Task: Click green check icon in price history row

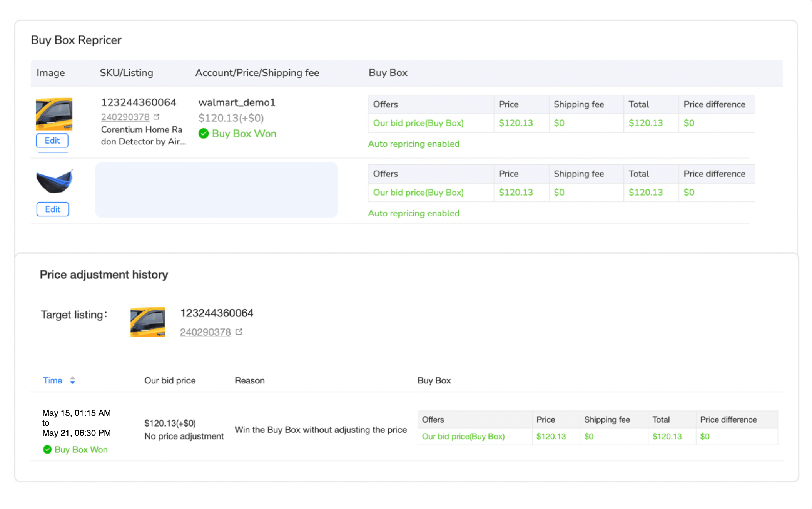Action: coord(47,449)
